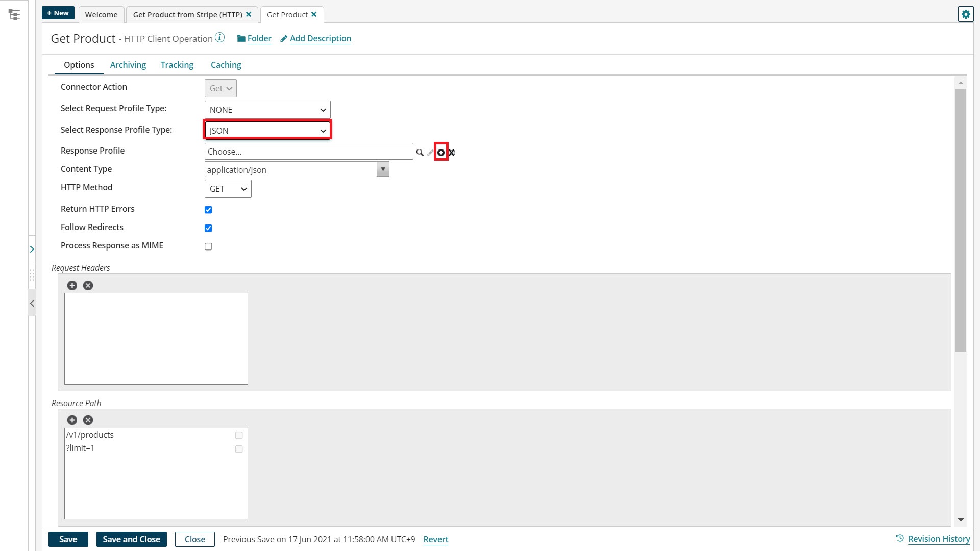Click the Choose field for Response Profile
Viewport: 980px width, 551px height.
[308, 151]
